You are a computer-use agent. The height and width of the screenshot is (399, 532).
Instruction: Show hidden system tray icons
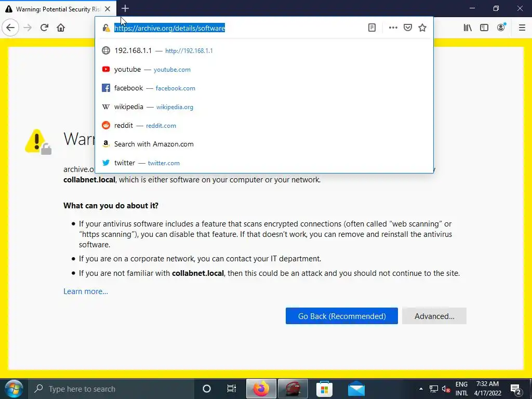coord(421,389)
